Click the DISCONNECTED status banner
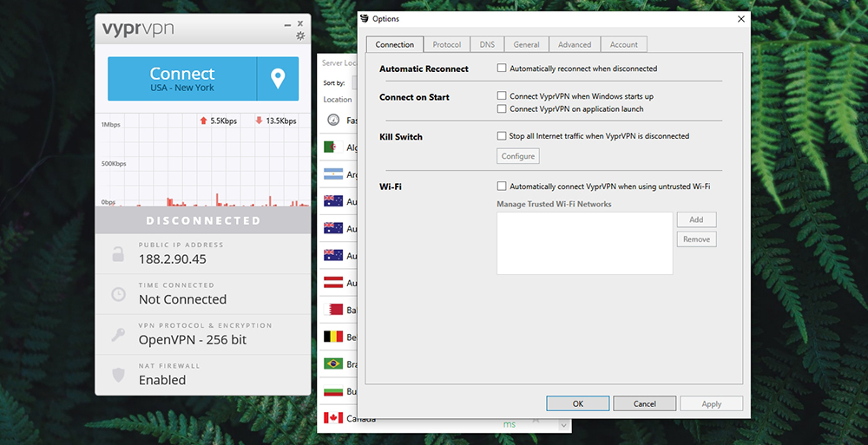 (203, 220)
